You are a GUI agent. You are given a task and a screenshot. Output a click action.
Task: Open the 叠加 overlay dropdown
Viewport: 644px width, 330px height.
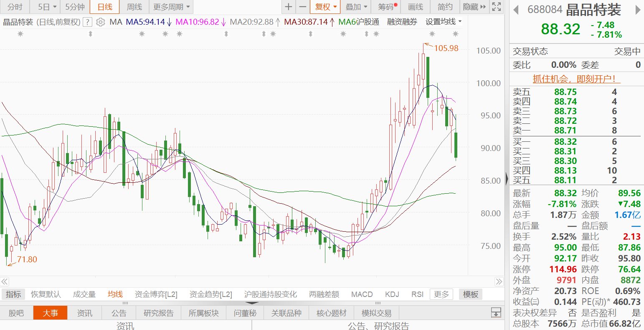pos(356,7)
